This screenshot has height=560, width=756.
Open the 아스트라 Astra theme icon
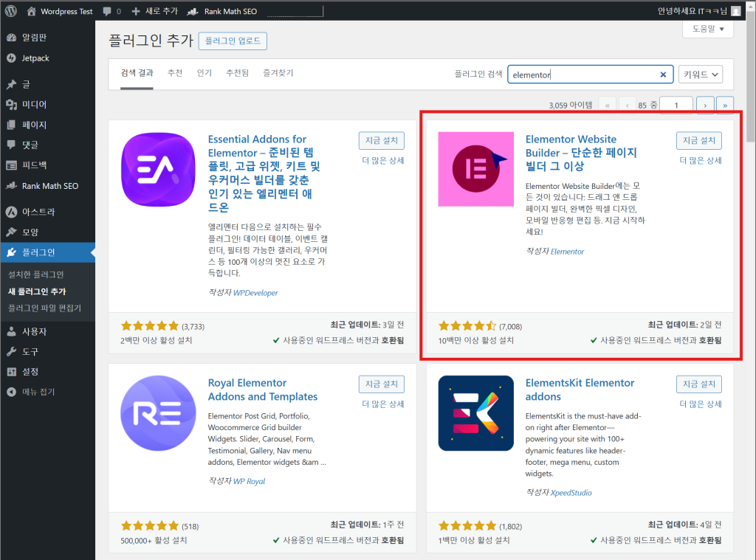click(12, 212)
